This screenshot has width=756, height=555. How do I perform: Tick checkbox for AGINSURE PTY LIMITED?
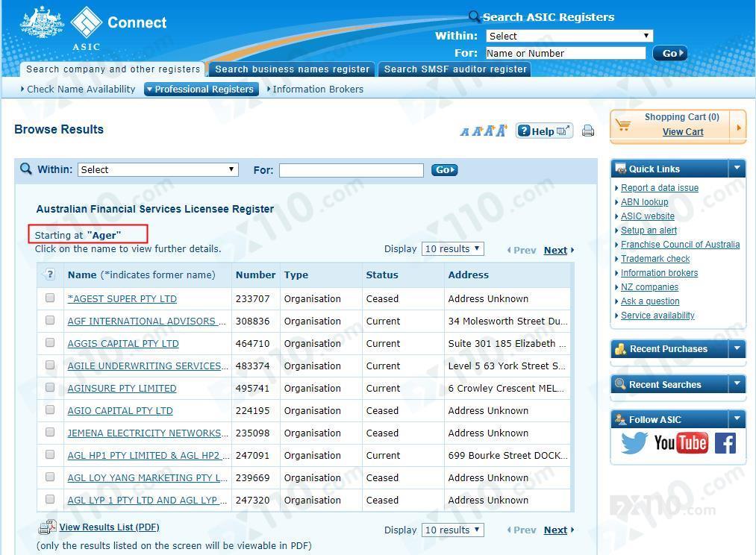(50, 388)
